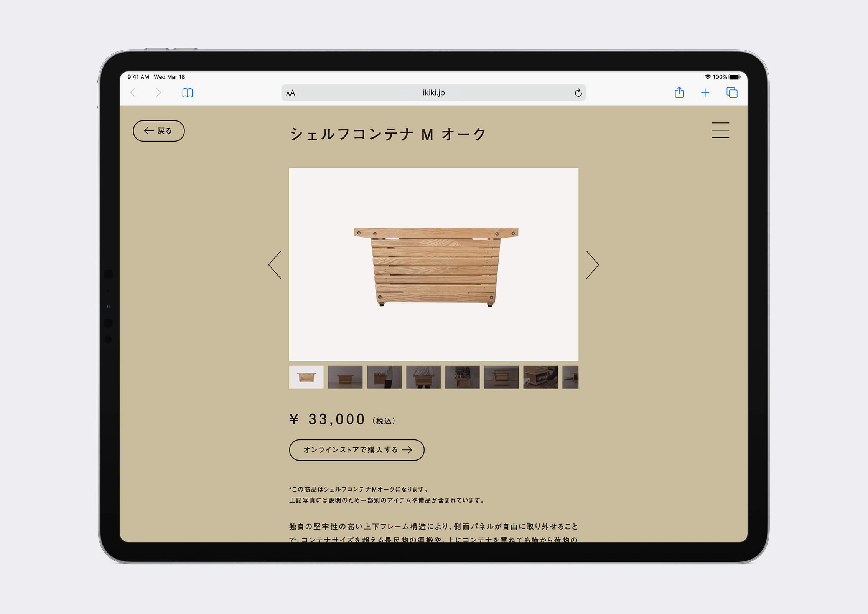Reload the page with refresh icon
Screen dimensions: 868x614
[578, 93]
